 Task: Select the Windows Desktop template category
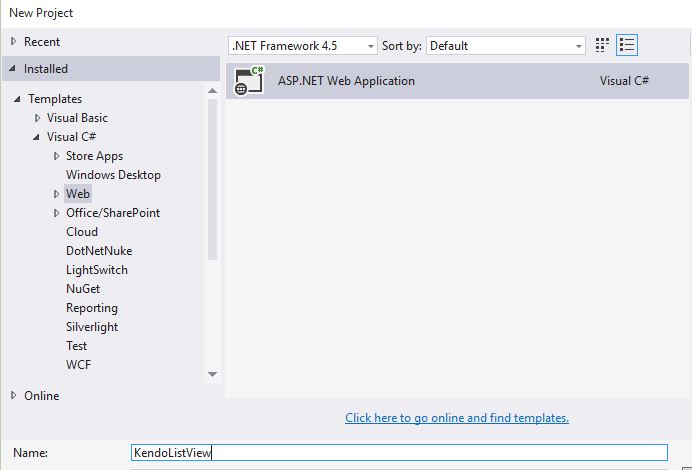pos(113,175)
